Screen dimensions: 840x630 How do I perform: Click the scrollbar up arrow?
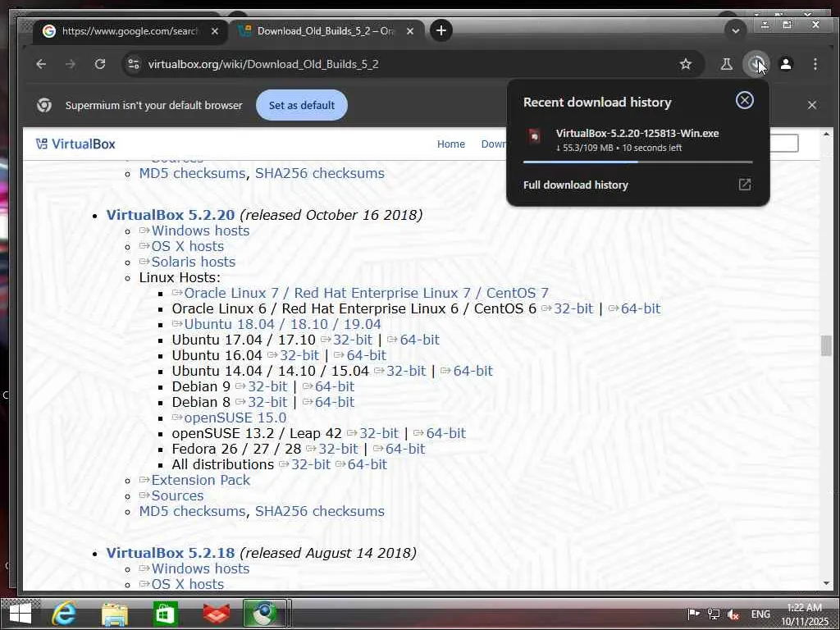(x=825, y=134)
